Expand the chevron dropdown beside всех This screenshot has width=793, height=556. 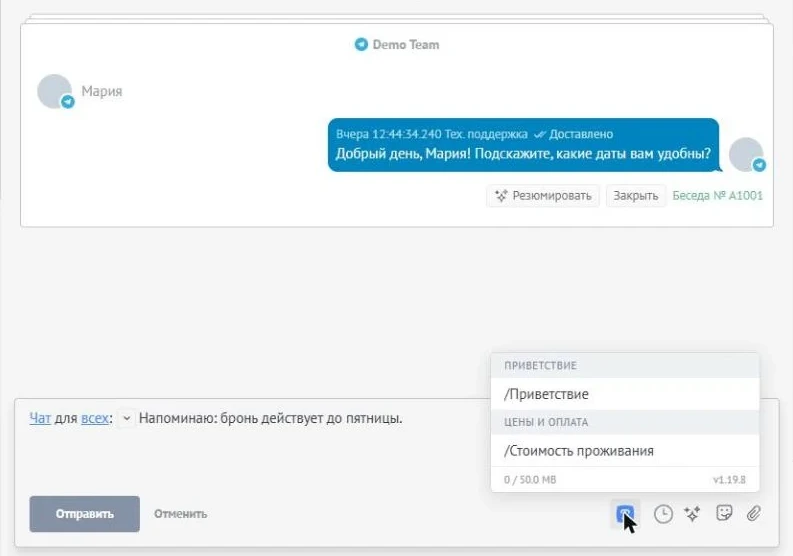[126, 418]
